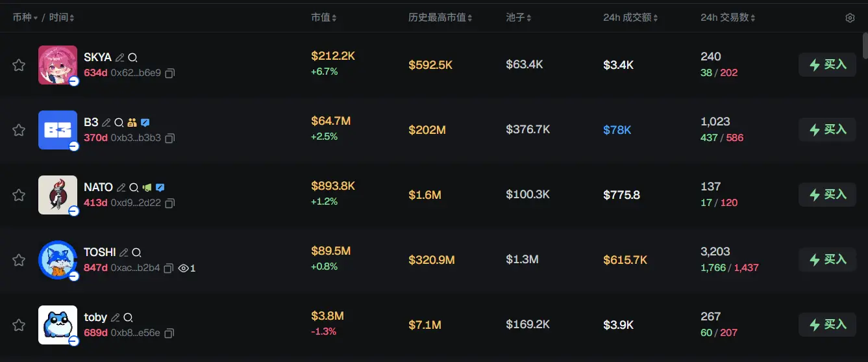Sort by 24h 成交额 column

(630, 18)
